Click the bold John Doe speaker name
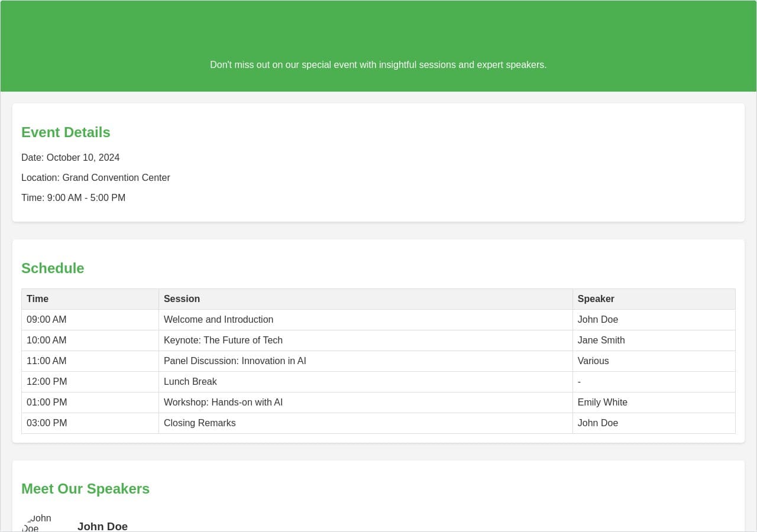757x532 pixels. (102, 526)
